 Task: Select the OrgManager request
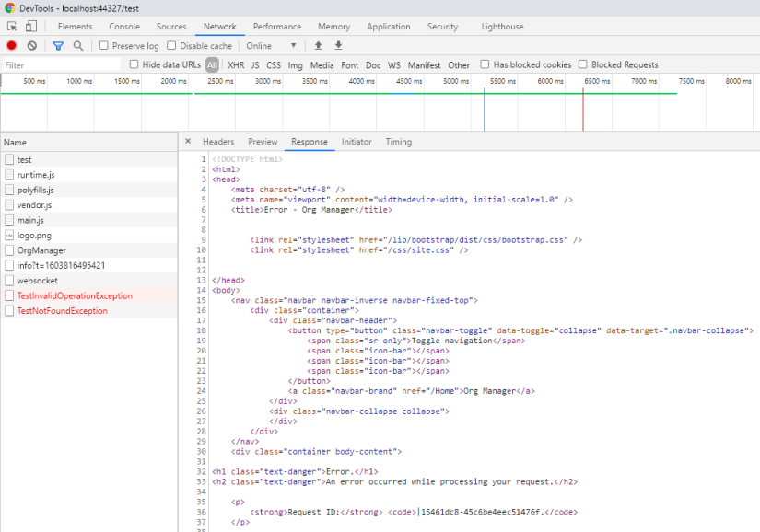[89, 250]
